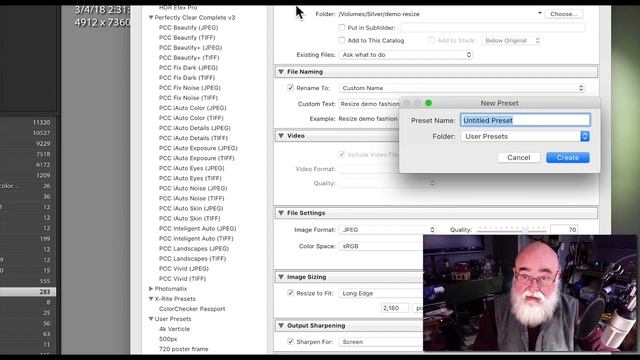Open the Sharpen For Screen dropdown
This screenshot has width=640, height=360.
(380, 342)
